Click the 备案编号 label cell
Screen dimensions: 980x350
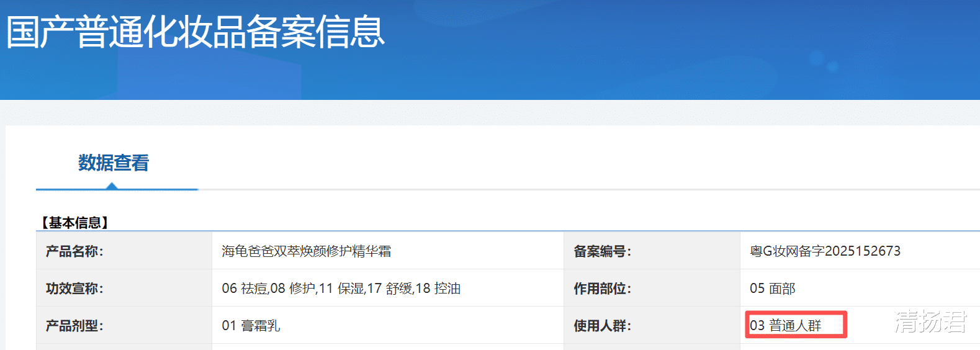click(x=652, y=251)
